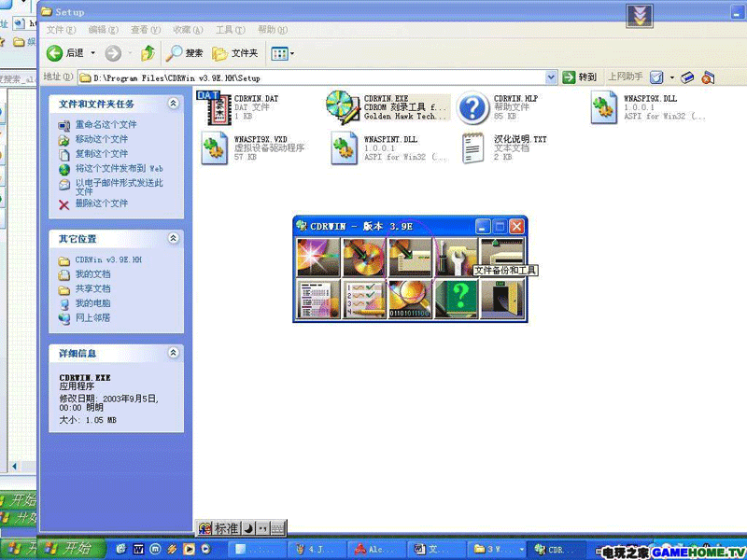Select the WNASPI9X.DLL file icon
This screenshot has height=560, width=747.
coord(604,108)
